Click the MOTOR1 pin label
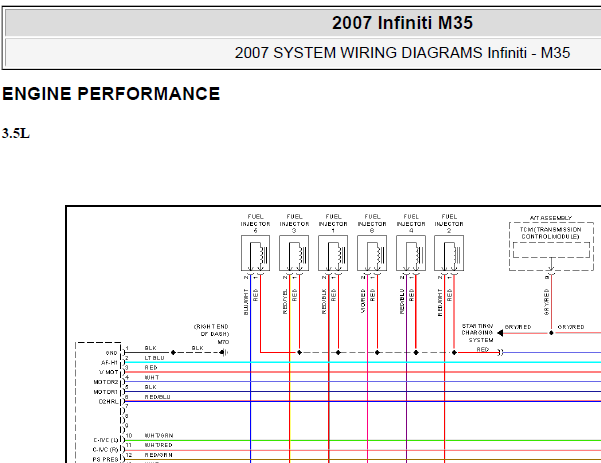 (106, 392)
